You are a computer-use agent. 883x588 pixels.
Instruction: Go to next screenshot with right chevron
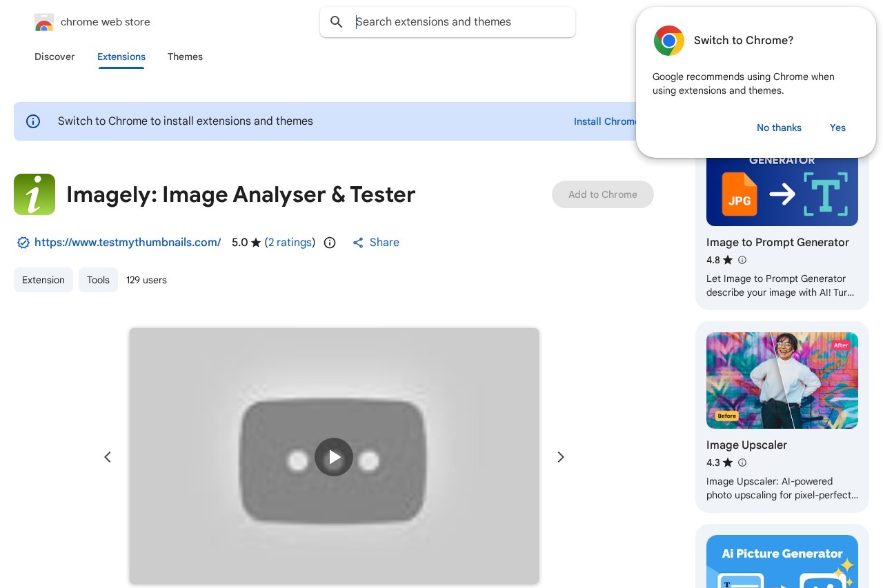tap(561, 457)
